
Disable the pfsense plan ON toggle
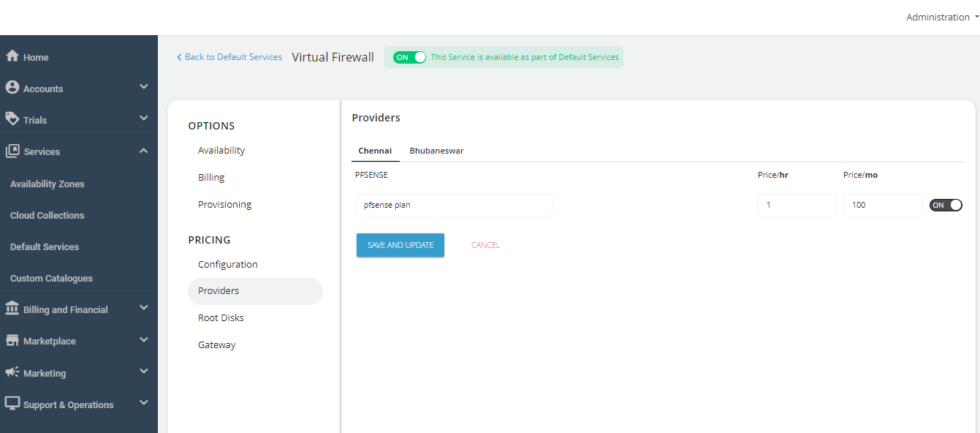[x=946, y=205]
